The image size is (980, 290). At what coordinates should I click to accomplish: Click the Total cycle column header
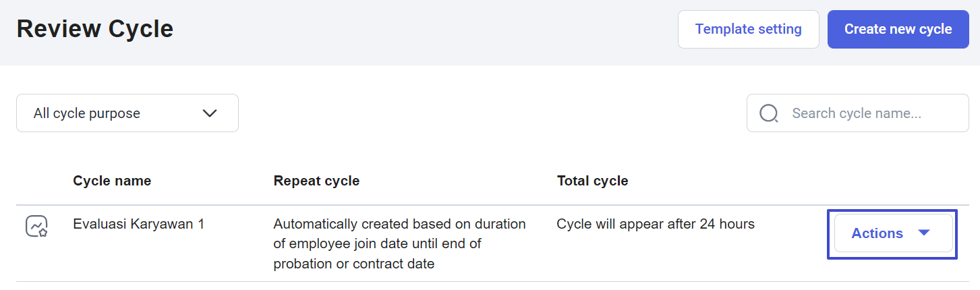coord(592,181)
